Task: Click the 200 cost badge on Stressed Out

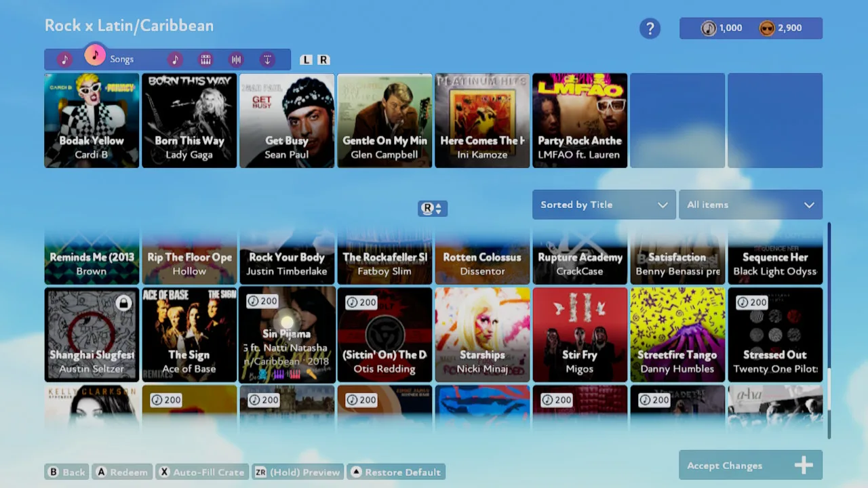Action: coord(752,302)
